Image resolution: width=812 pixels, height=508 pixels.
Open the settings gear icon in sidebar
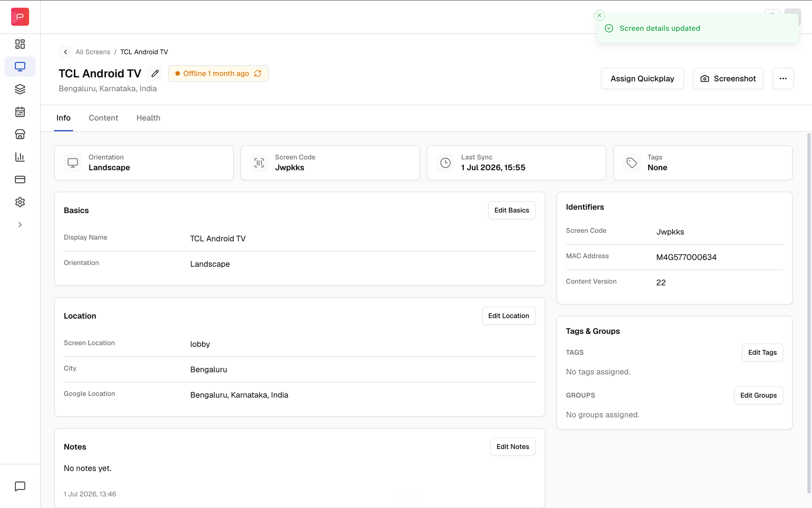pos(20,202)
